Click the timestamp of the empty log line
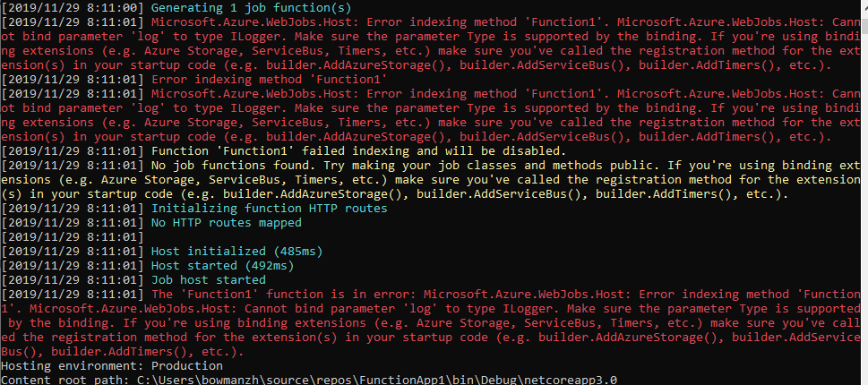The height and width of the screenshot is (385, 868). (72, 236)
